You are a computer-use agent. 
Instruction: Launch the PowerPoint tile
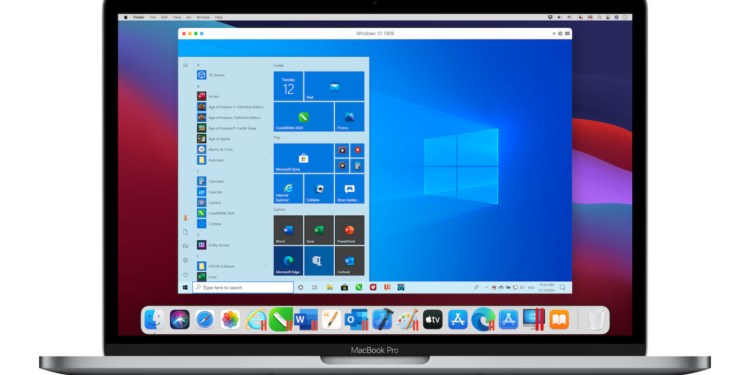[349, 230]
